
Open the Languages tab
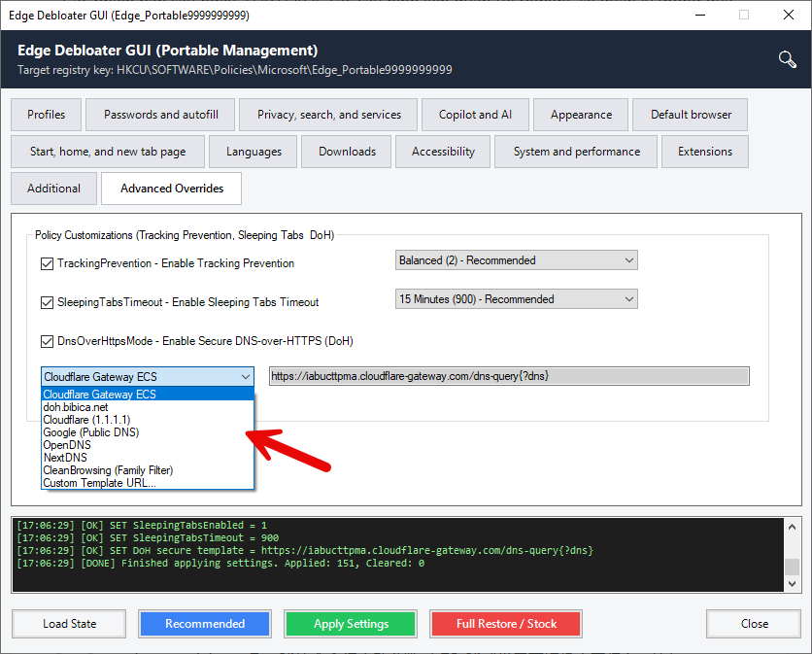(254, 152)
